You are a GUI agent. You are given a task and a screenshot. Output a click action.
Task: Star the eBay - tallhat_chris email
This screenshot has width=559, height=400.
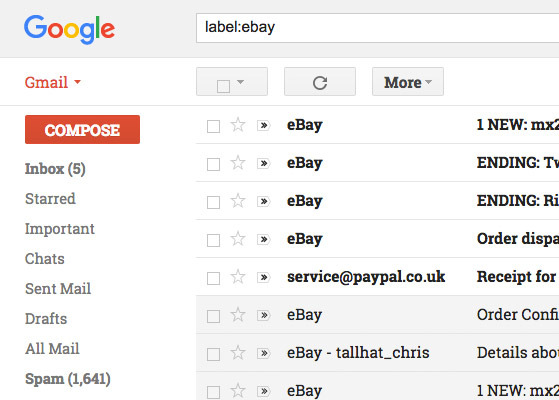[x=237, y=353]
